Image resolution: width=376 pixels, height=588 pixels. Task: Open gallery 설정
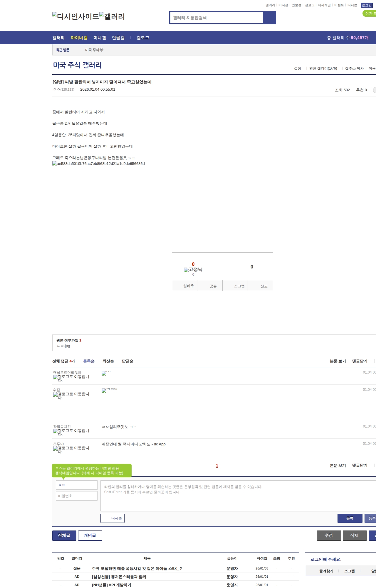(298, 68)
